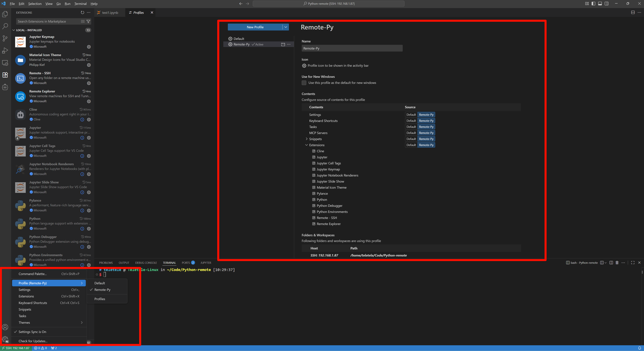Split the editor layout icon
This screenshot has height=351, width=644.
(x=633, y=12)
